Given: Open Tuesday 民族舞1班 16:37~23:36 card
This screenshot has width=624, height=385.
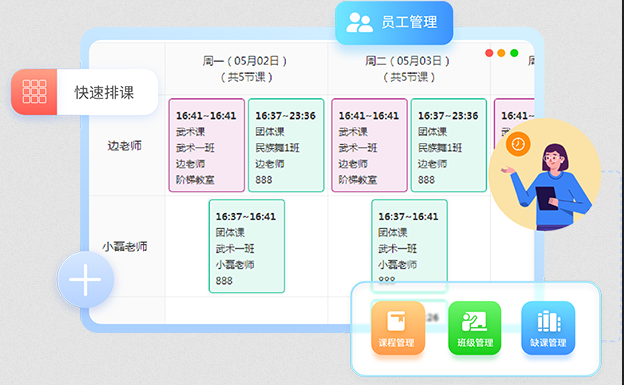Looking at the screenshot, I should [x=448, y=145].
